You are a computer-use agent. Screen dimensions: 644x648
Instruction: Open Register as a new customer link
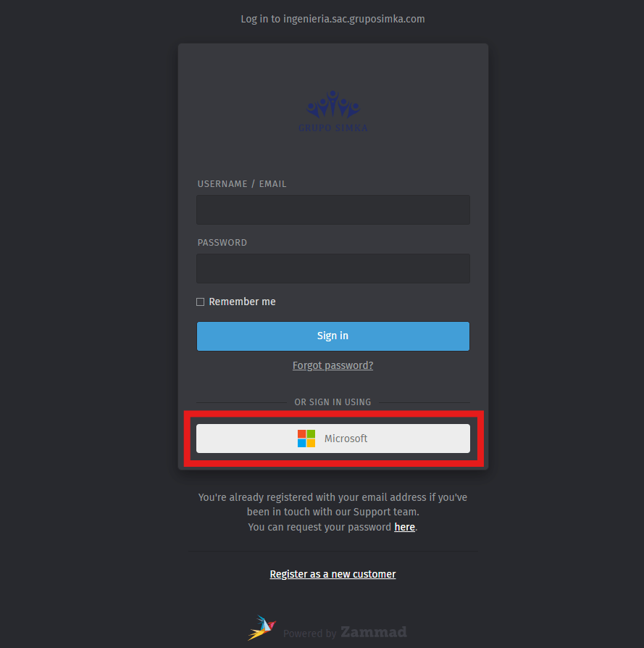(x=333, y=574)
